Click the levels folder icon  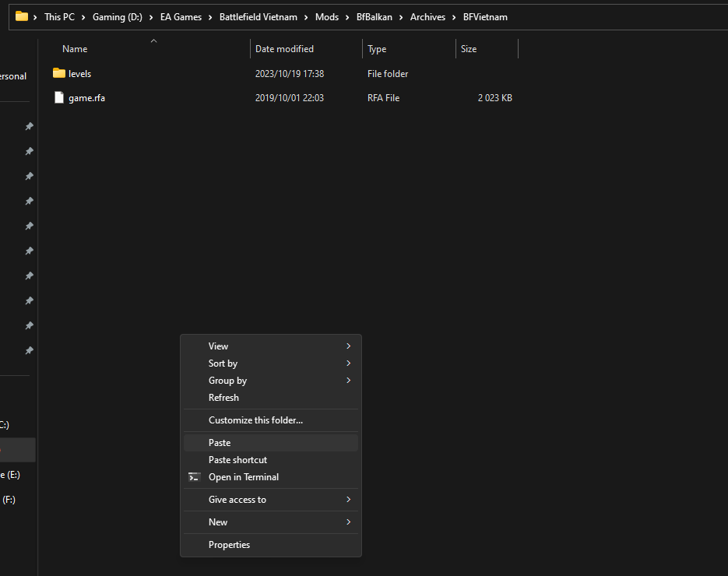pyautogui.click(x=59, y=73)
